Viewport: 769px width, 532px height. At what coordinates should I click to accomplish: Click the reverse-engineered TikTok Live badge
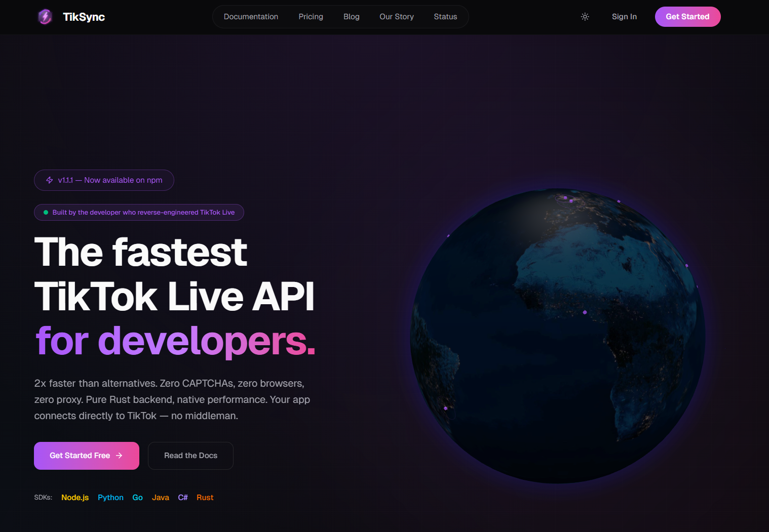[x=139, y=213]
